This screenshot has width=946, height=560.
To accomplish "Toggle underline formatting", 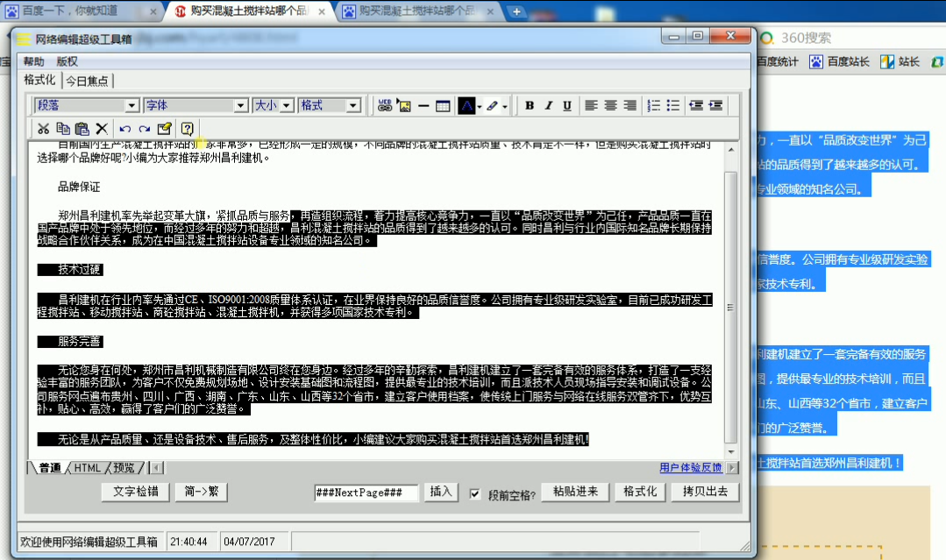I will [567, 105].
